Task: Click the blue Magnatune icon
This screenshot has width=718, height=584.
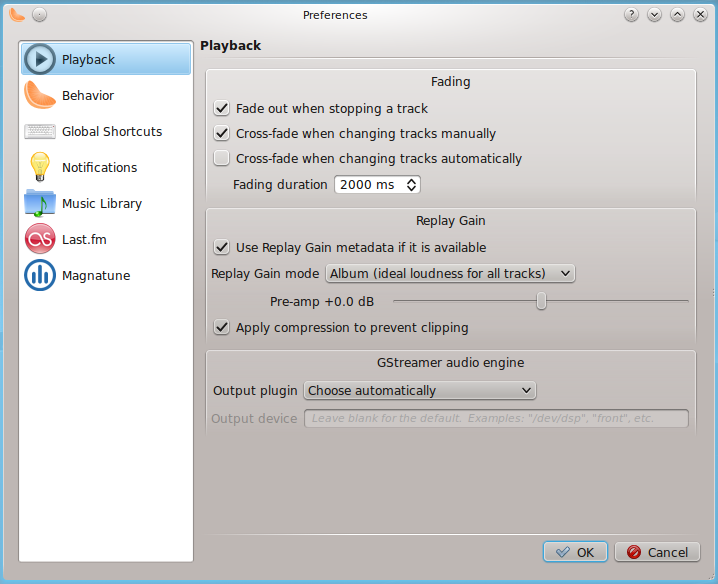Action: [x=40, y=276]
